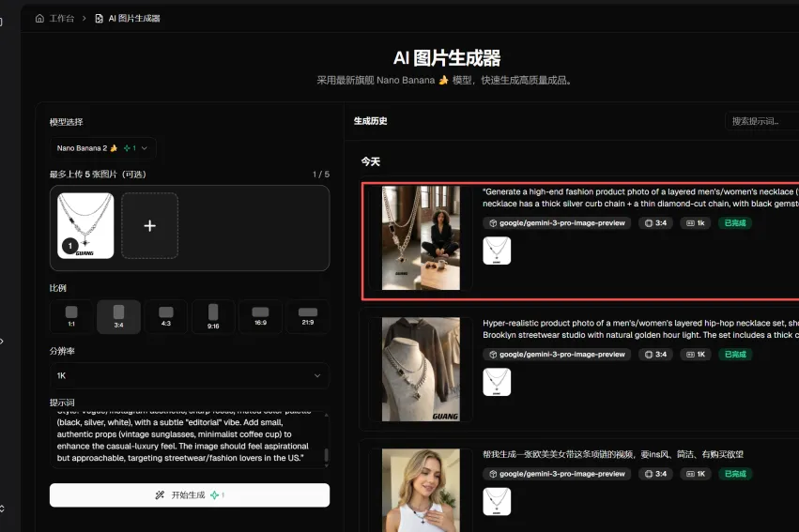Open the first generated necklace-and-woman image

pyautogui.click(x=421, y=237)
